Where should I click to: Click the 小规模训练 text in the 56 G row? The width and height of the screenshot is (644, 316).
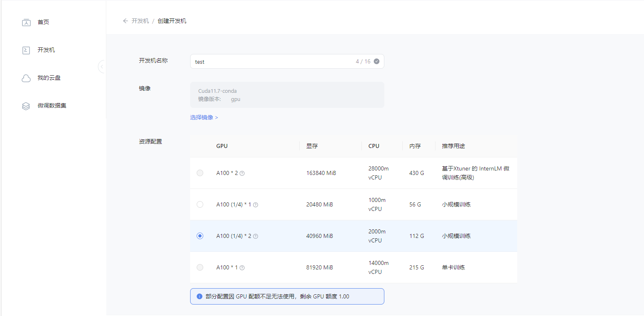[456, 204]
